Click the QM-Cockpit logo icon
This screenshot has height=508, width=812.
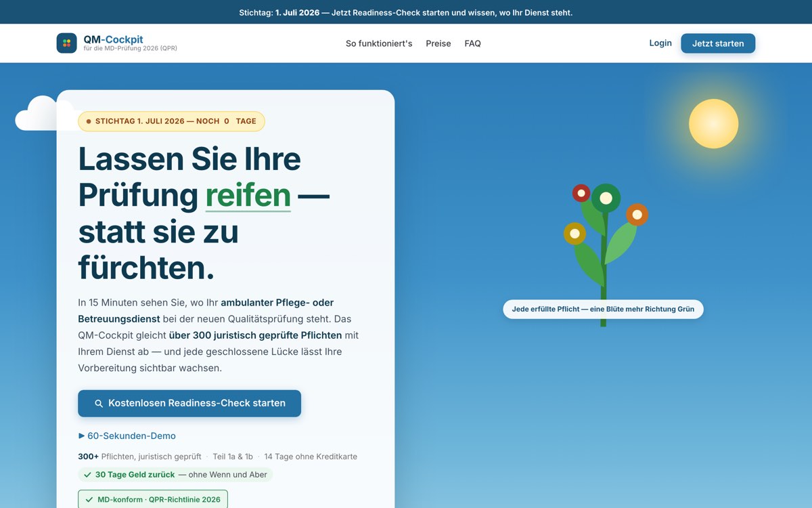(66, 43)
